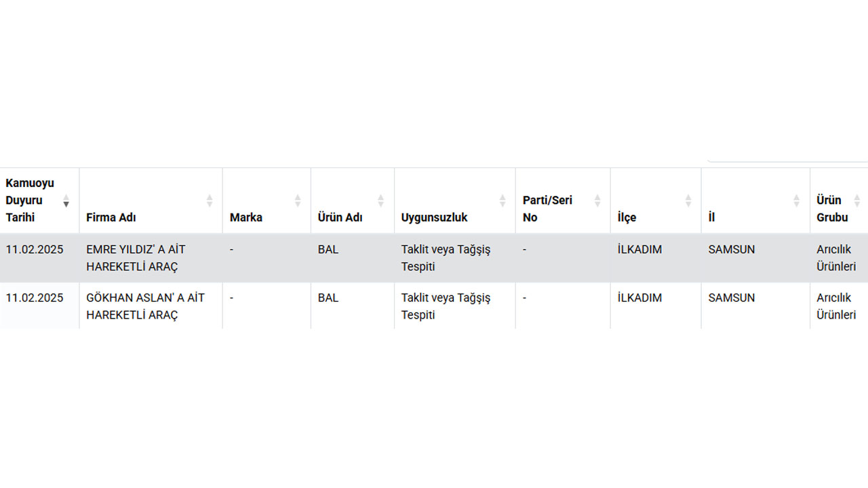Select the Uygunsuzluk column header text
This screenshot has width=868, height=488.
click(434, 218)
